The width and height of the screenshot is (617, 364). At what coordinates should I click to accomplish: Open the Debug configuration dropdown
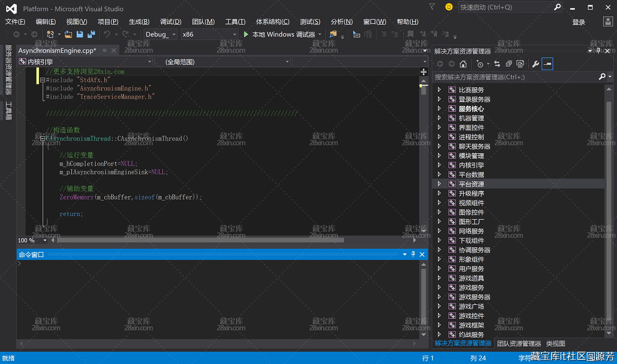coord(161,34)
